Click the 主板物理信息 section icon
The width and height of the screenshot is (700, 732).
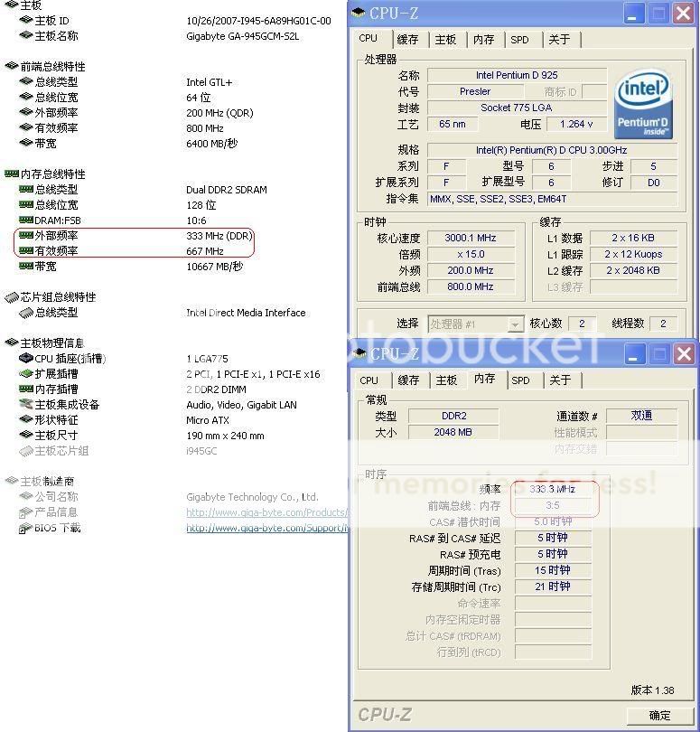(x=12, y=343)
